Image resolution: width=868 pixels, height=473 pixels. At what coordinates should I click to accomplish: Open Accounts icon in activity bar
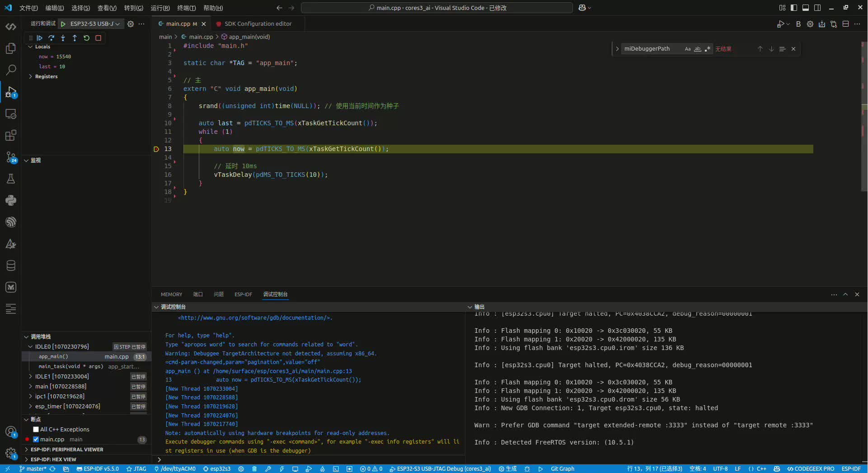click(x=11, y=432)
